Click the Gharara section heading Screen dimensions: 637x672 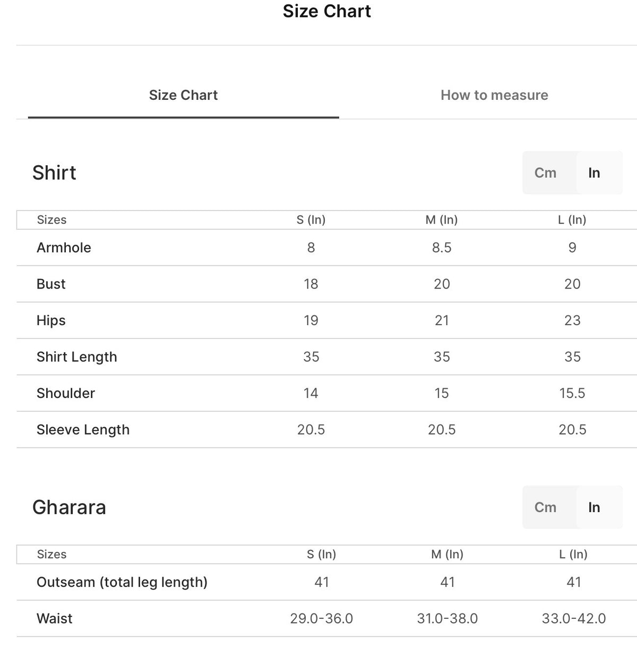point(69,507)
